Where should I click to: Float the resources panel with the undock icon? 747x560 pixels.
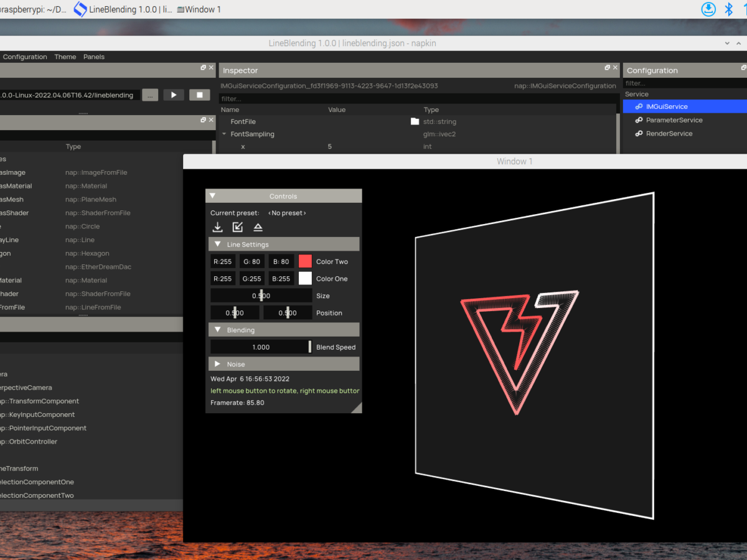pyautogui.click(x=203, y=119)
